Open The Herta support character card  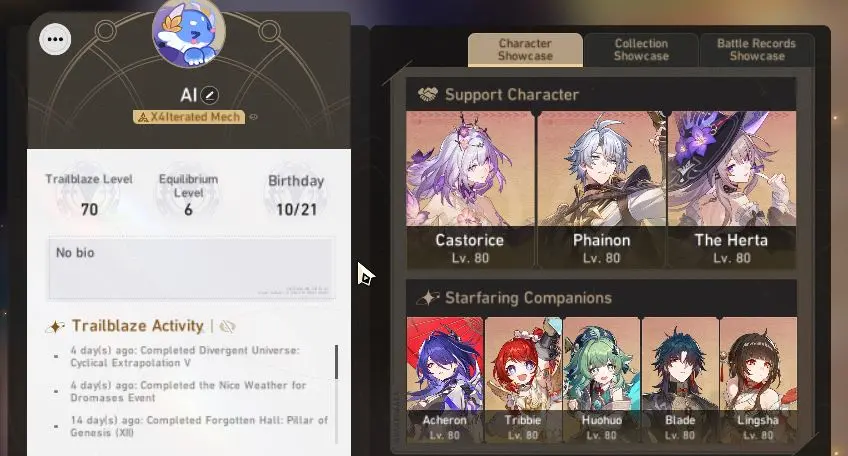(732, 189)
